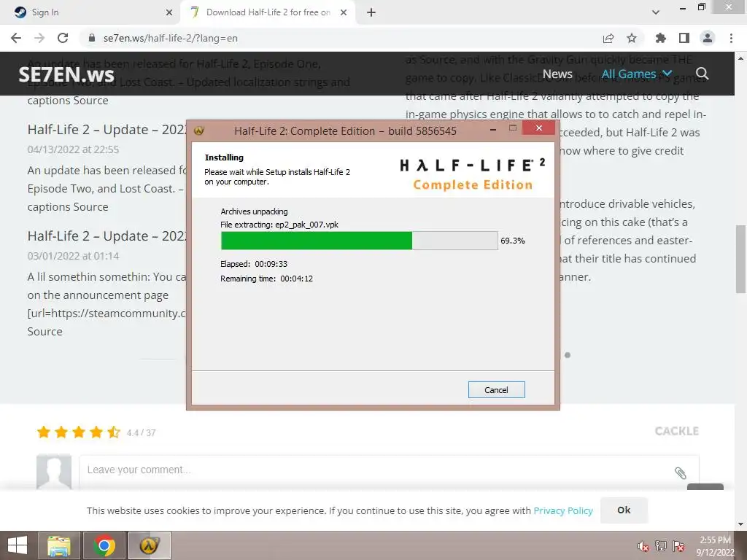The height and width of the screenshot is (560, 747).
Task: Switch to the Sign In tab
Action: [x=90, y=12]
